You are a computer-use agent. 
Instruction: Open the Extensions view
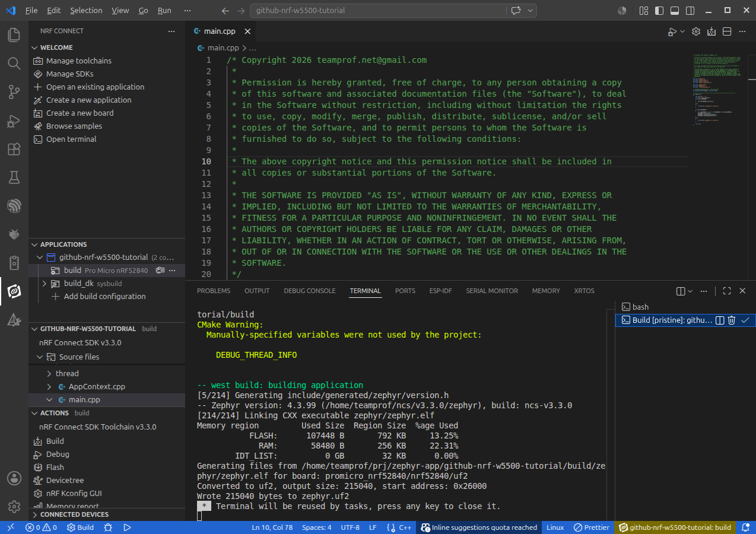[14, 149]
